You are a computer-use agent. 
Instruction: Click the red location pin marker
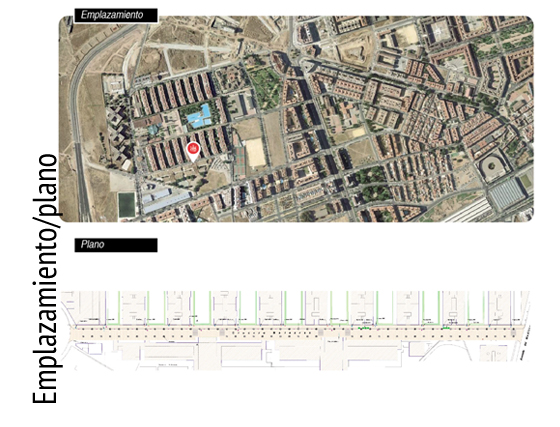[193, 151]
